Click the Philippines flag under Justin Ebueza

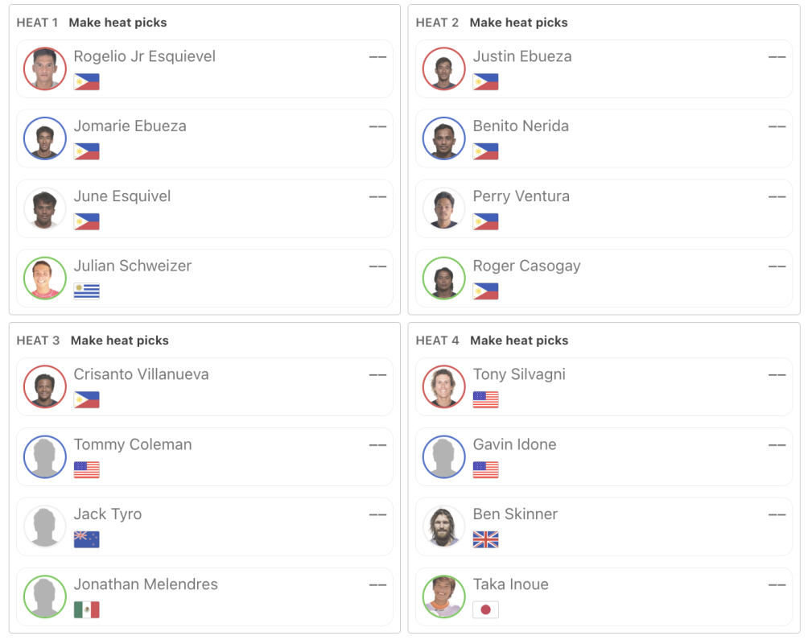(x=485, y=81)
